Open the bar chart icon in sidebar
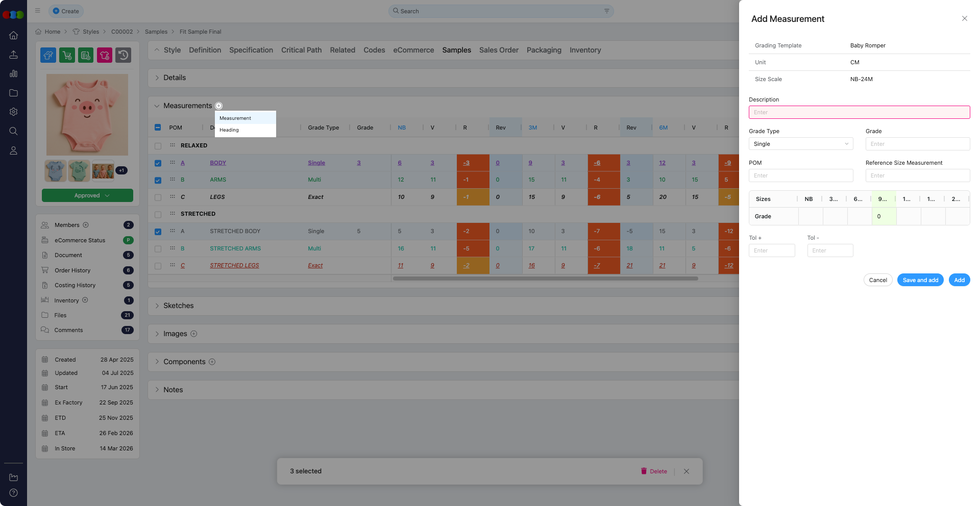Screen dimensions: 980x506 tap(14, 74)
